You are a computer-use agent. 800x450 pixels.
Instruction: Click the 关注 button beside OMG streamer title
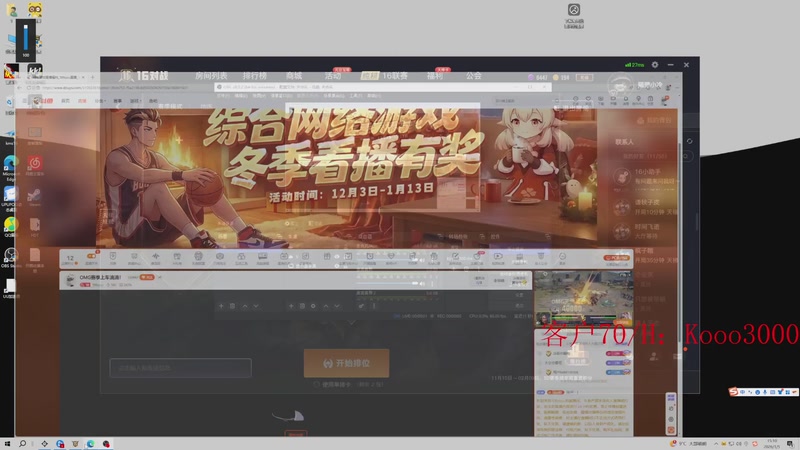[147, 277]
